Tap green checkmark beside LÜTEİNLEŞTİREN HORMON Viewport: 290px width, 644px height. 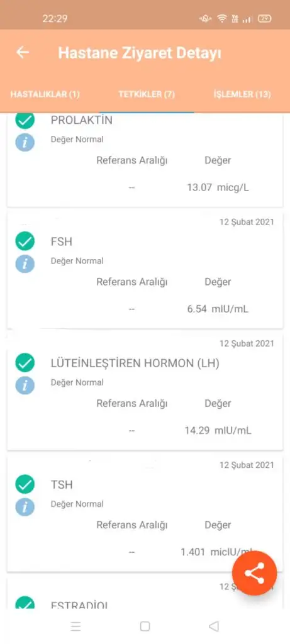click(25, 363)
